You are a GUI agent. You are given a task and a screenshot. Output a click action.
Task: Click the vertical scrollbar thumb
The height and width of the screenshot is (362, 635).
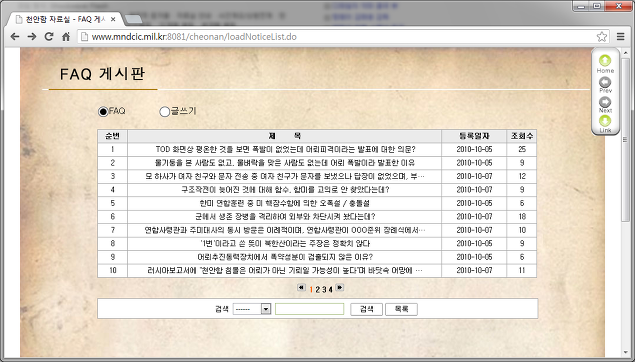coord(625,140)
